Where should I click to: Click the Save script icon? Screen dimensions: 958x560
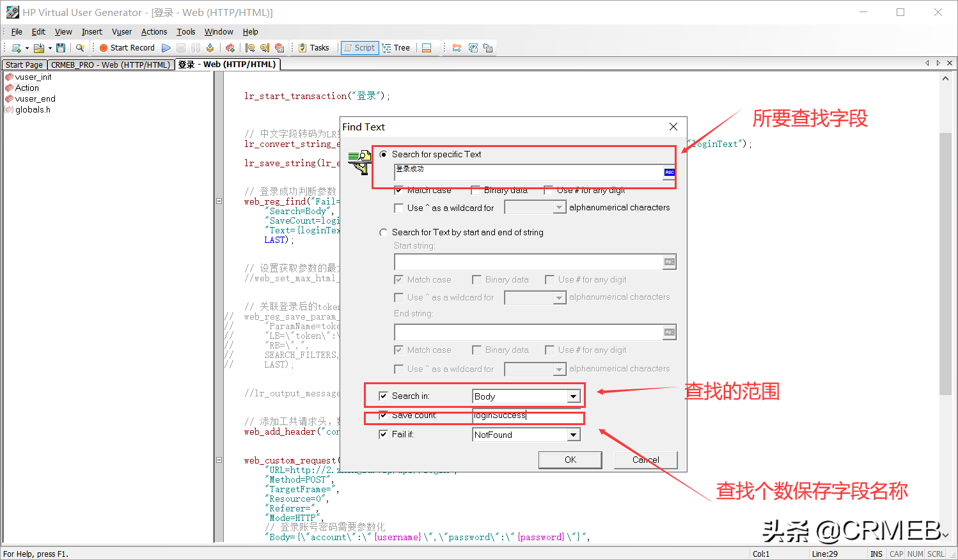(61, 48)
